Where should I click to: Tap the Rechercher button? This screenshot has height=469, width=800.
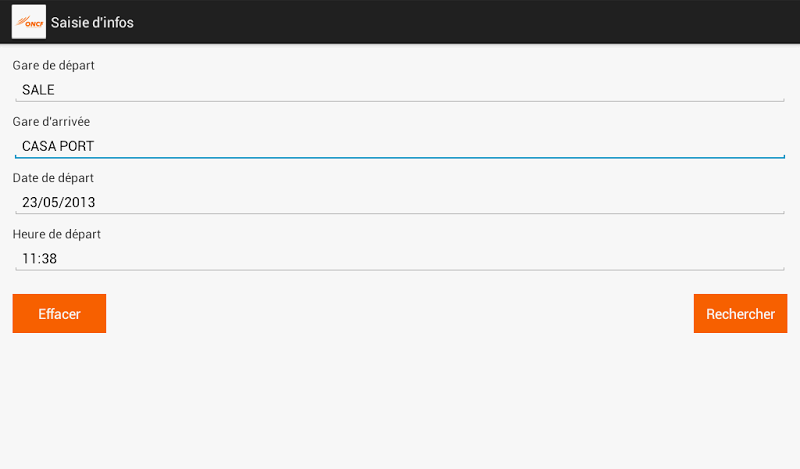tap(740, 314)
